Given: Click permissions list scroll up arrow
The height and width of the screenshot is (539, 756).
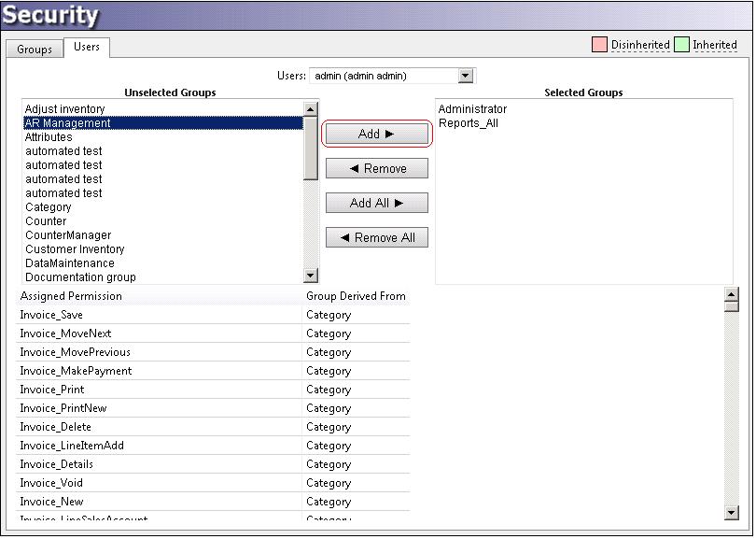Looking at the screenshot, I should [x=731, y=294].
